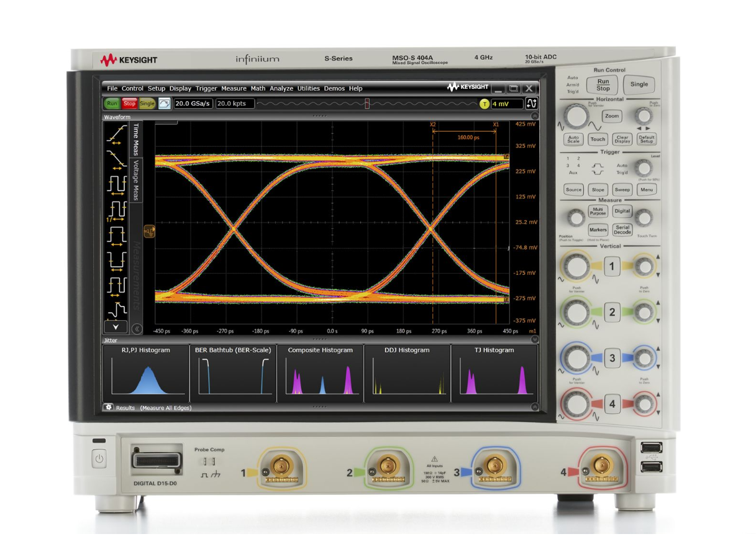Select the positive pulse width measurement icon

pyautogui.click(x=116, y=236)
